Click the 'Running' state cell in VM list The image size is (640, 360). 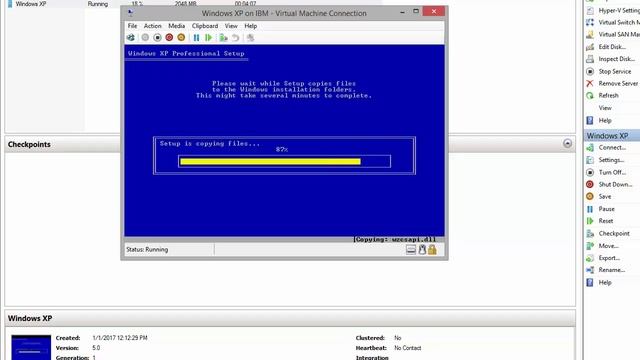click(98, 4)
